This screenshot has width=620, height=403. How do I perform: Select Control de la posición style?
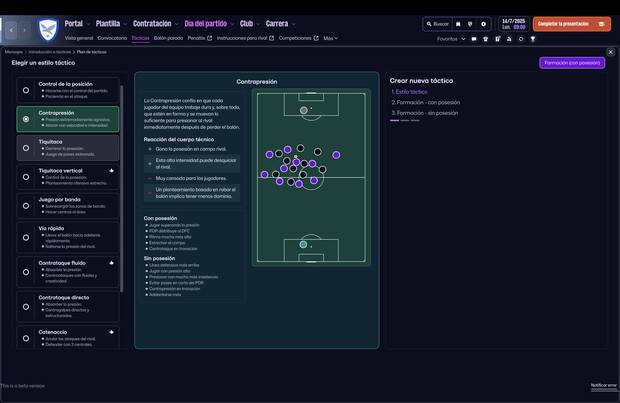26,90
